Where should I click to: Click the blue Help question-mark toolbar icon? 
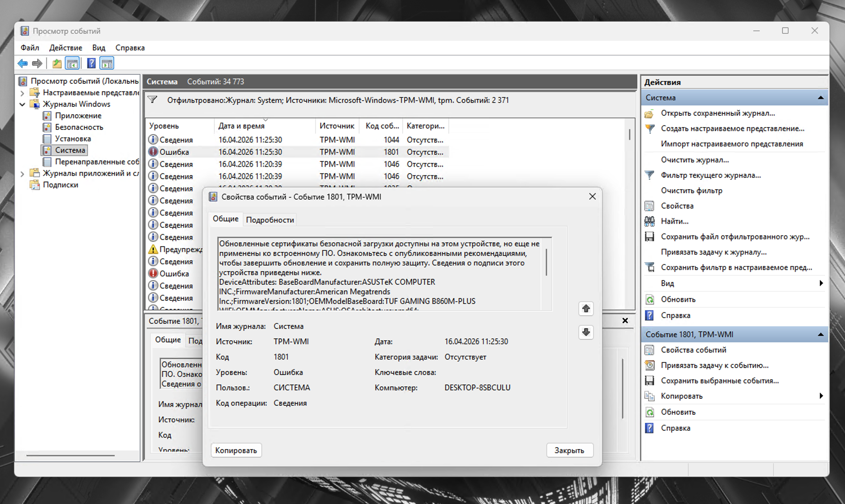click(91, 63)
